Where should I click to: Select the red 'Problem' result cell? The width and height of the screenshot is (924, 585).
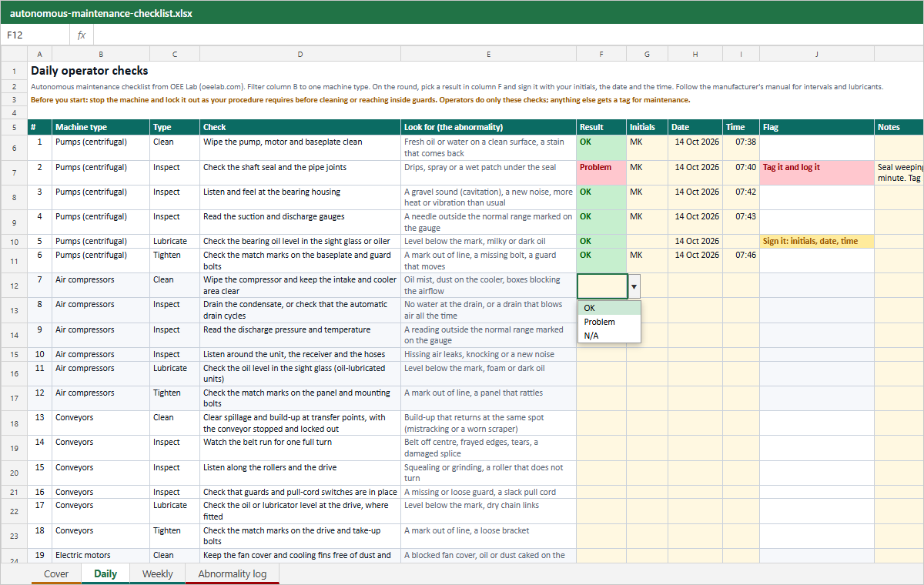click(x=601, y=172)
